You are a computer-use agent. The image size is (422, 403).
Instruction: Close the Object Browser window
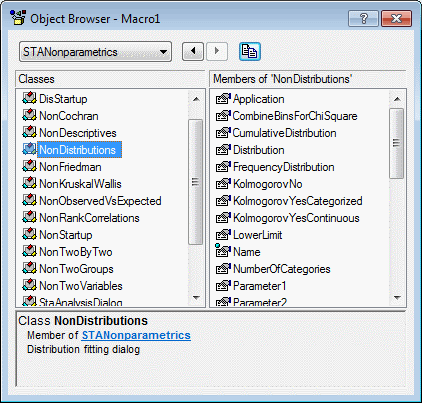396,18
